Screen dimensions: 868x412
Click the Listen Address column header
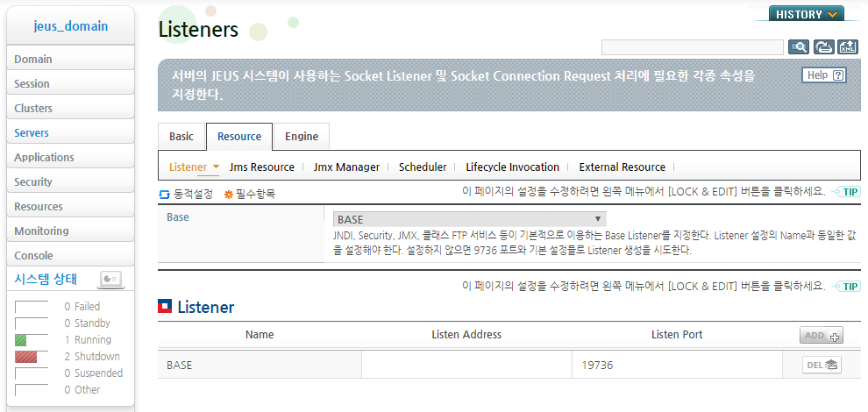click(466, 335)
